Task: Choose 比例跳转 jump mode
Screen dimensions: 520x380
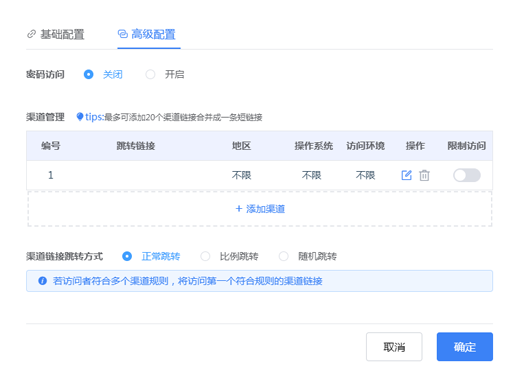Action: click(x=205, y=256)
